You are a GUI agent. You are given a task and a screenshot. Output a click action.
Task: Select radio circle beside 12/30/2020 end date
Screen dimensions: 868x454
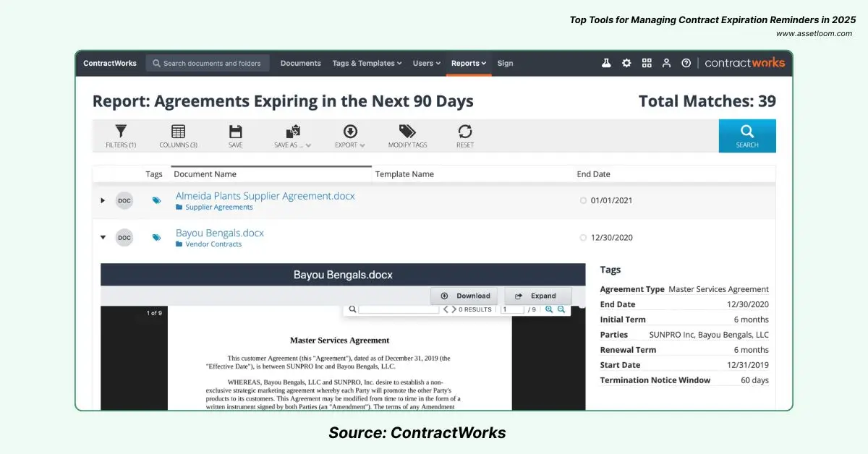(x=583, y=237)
